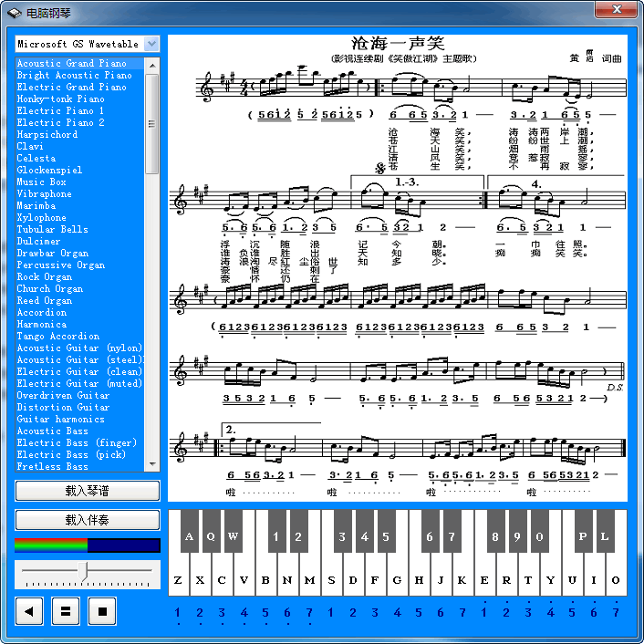Click the 载入伴奏 button
This screenshot has width=644, height=644.
[x=87, y=520]
